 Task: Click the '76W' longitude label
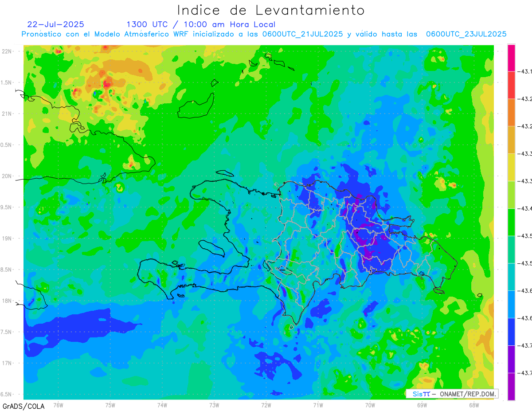click(58, 405)
